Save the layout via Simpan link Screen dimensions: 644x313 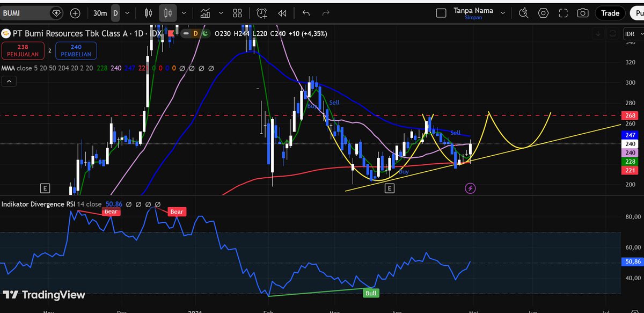click(x=473, y=17)
